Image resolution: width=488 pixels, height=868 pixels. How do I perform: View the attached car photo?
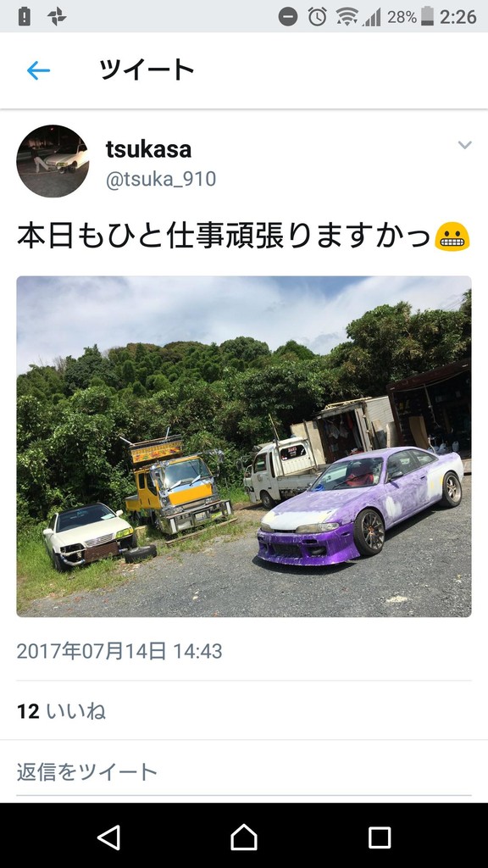[244, 446]
